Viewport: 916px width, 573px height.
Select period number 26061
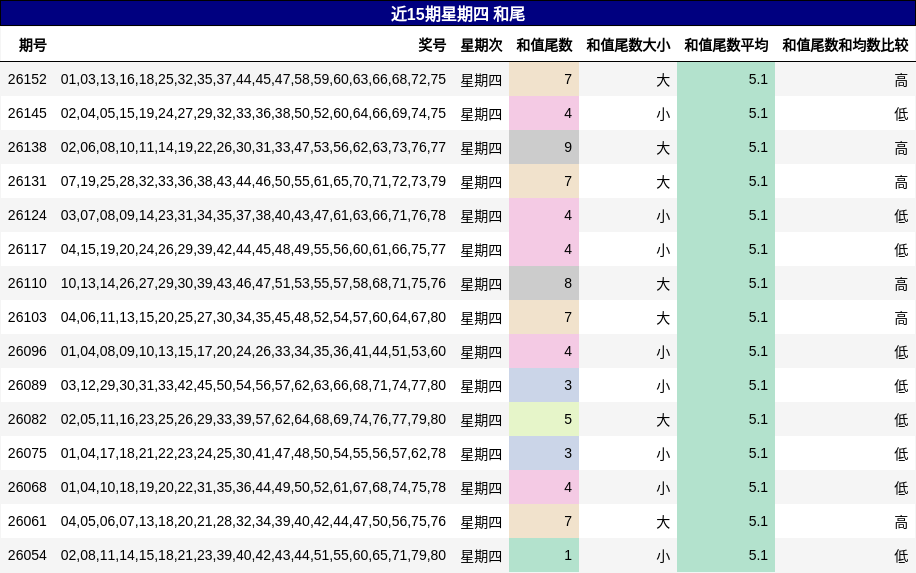[27, 521]
